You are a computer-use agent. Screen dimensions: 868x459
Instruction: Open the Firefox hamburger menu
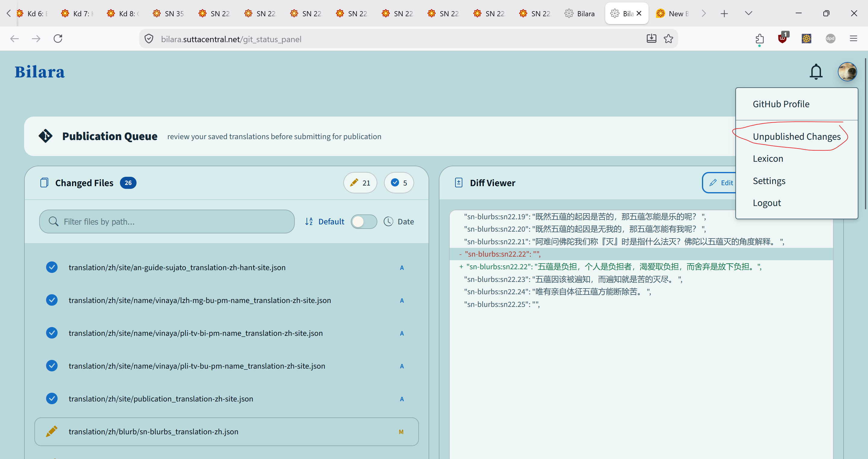[x=854, y=39]
